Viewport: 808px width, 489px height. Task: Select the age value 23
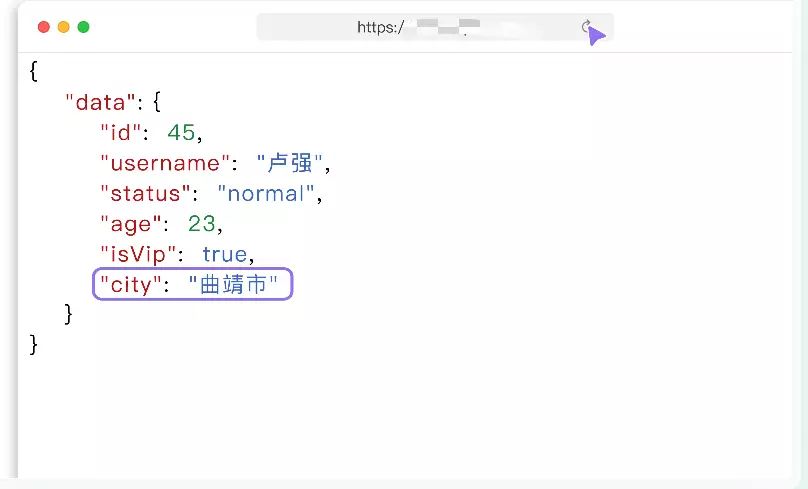[201, 224]
